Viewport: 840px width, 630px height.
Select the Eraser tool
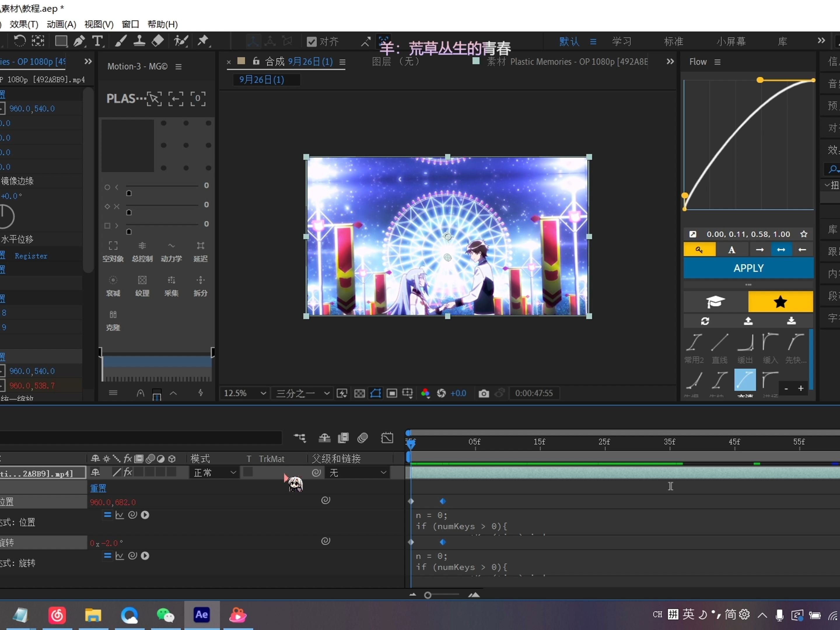pos(157,40)
